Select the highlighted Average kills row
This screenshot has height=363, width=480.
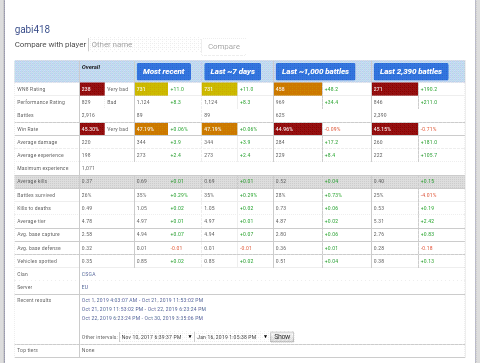(240, 181)
